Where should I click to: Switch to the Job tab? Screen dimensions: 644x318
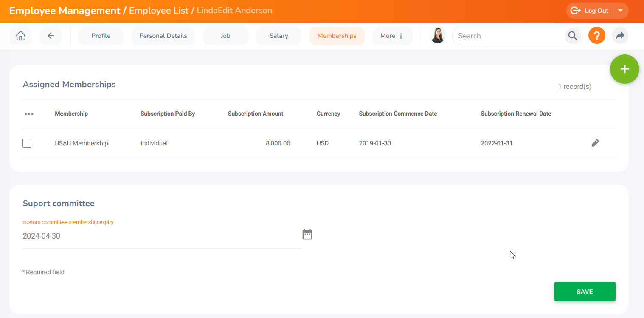(225, 36)
